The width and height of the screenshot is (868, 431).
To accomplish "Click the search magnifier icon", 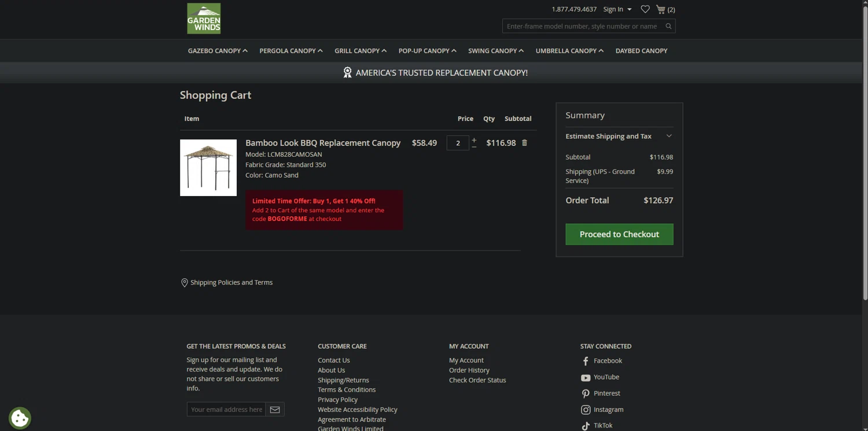I will pos(668,26).
